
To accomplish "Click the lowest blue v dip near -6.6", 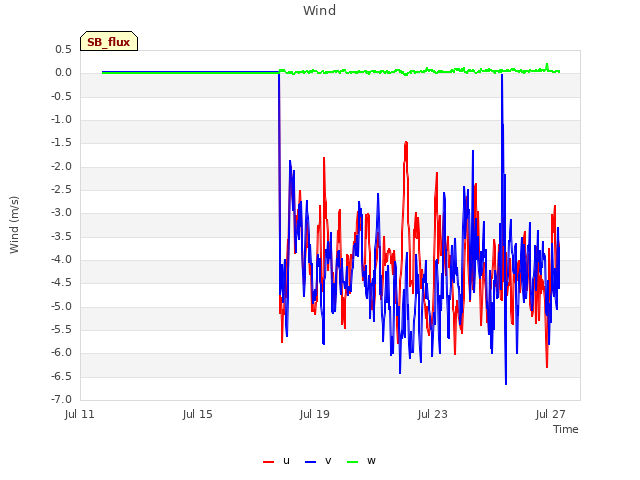I will pos(506,383).
